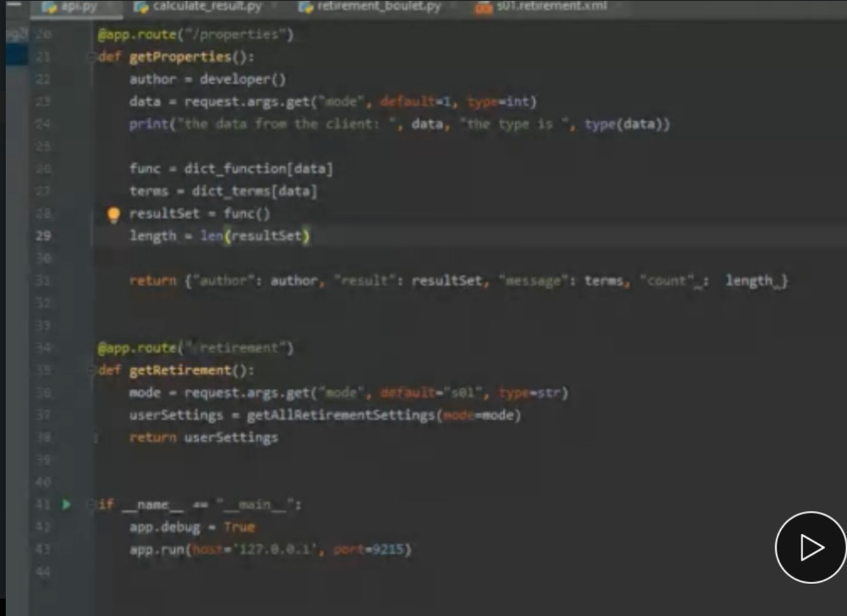Click the getRetirement function name
The image size is (847, 616).
[x=179, y=371]
